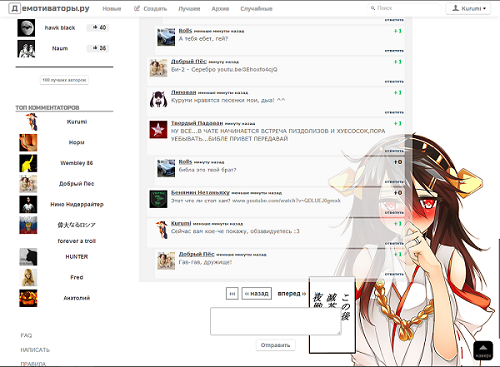The height and width of the screenshot is (367, 500).
Task: Click the red star avatar
Action: 158,130
